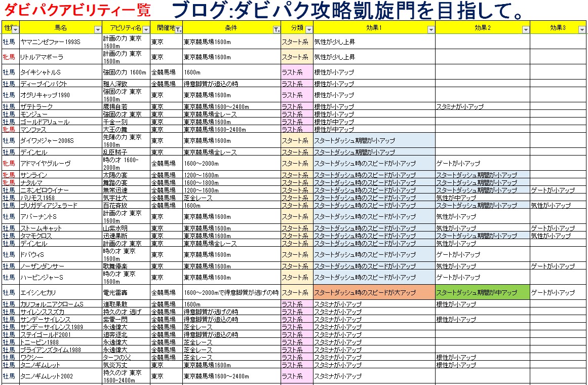Open the アビリティ名 column filter dropdown

[146, 29]
